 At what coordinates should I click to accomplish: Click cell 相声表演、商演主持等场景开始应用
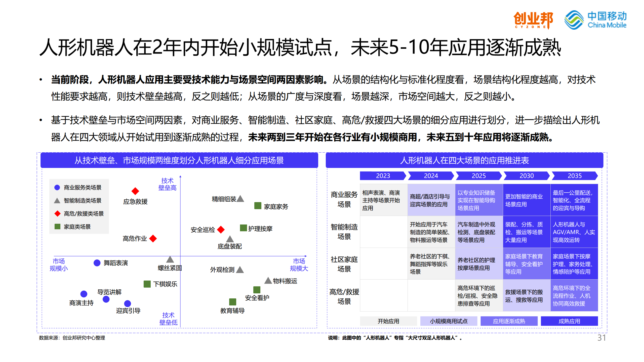[384, 200]
